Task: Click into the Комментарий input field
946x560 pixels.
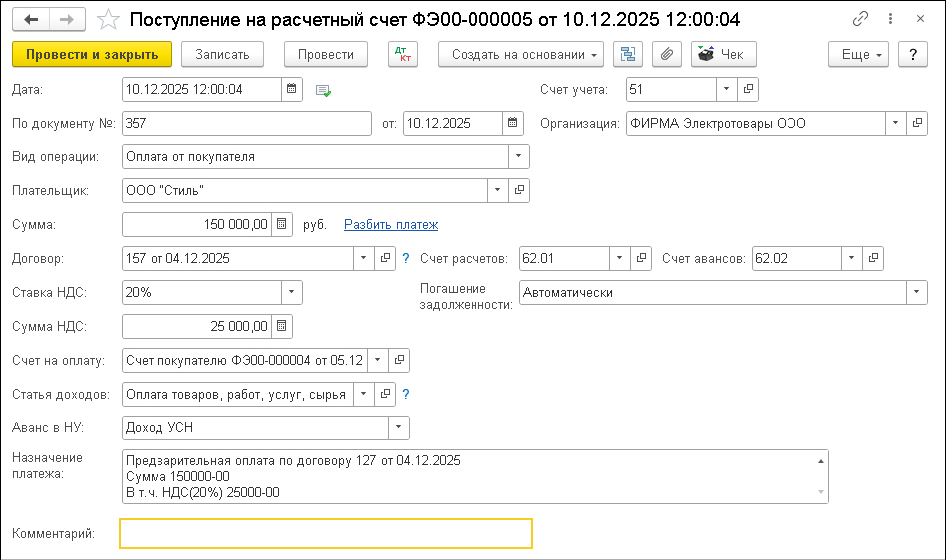Action: coord(326,534)
